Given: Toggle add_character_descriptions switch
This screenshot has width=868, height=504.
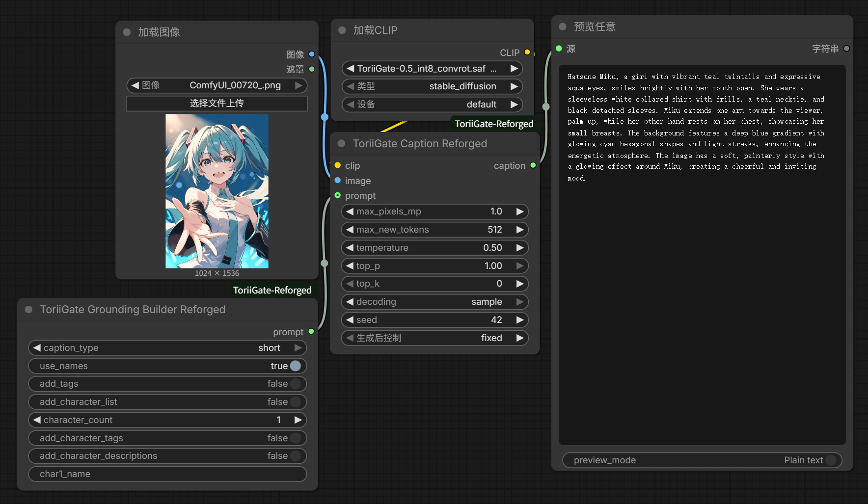Looking at the screenshot, I should point(296,456).
